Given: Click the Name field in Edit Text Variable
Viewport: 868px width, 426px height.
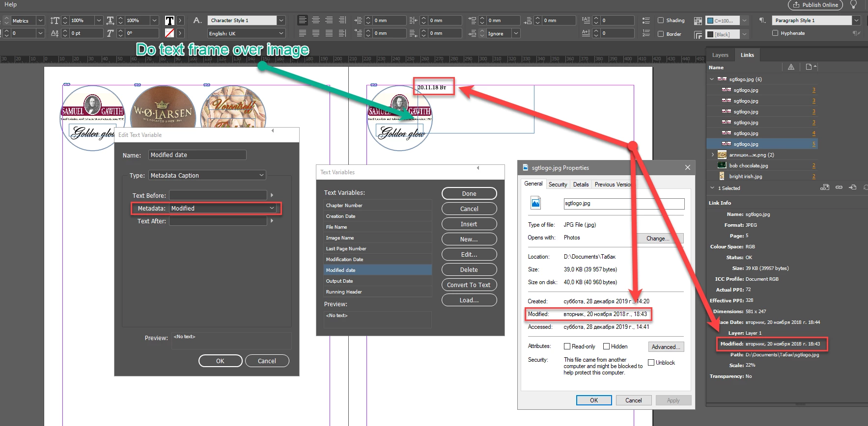Looking at the screenshot, I should [197, 155].
